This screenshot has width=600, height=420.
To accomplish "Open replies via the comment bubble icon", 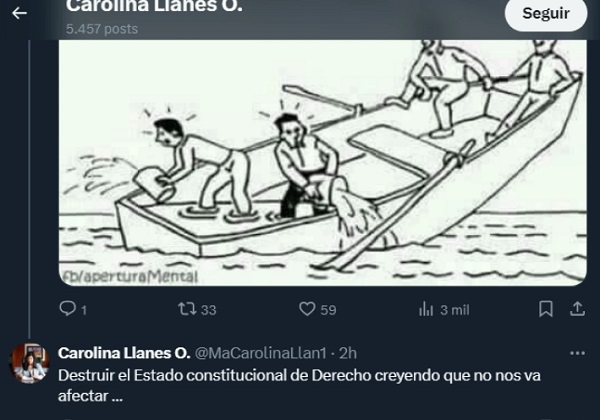I will pos(68,309).
